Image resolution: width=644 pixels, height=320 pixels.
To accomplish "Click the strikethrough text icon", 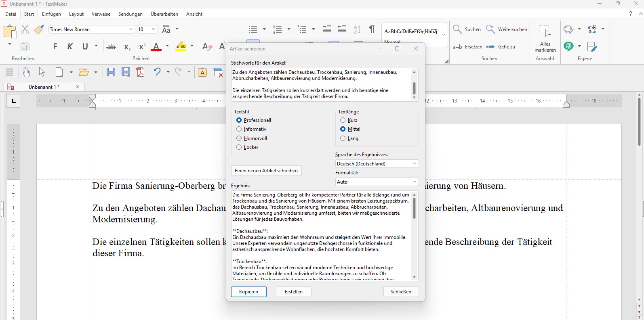I will [x=111, y=47].
